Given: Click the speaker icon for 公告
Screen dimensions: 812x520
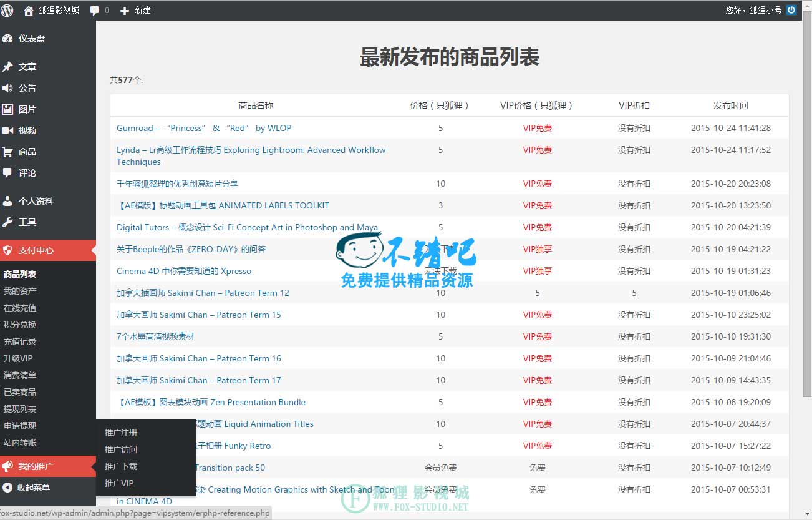Looking at the screenshot, I should coord(7,88).
